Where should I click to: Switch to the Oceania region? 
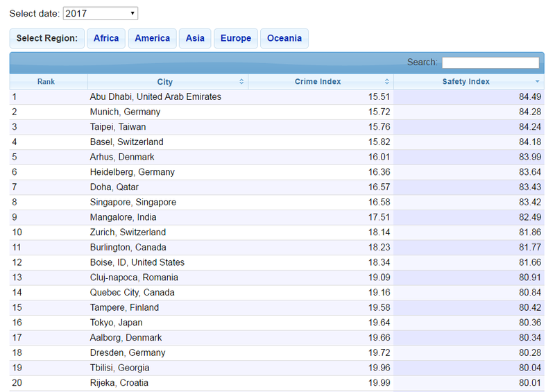(284, 38)
